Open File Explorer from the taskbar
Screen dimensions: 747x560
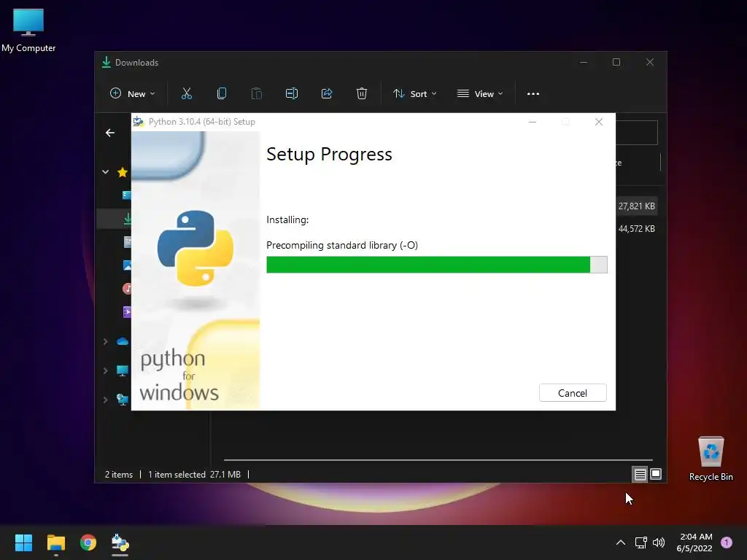click(x=55, y=542)
